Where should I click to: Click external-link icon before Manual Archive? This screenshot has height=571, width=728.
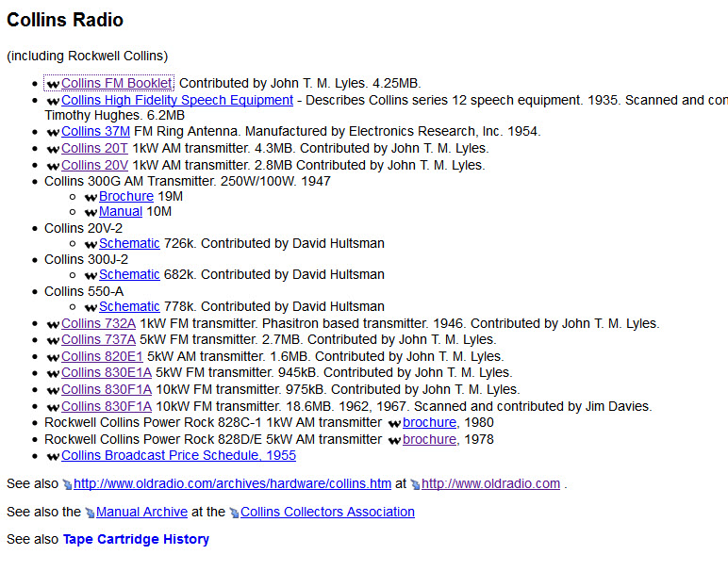tap(90, 513)
